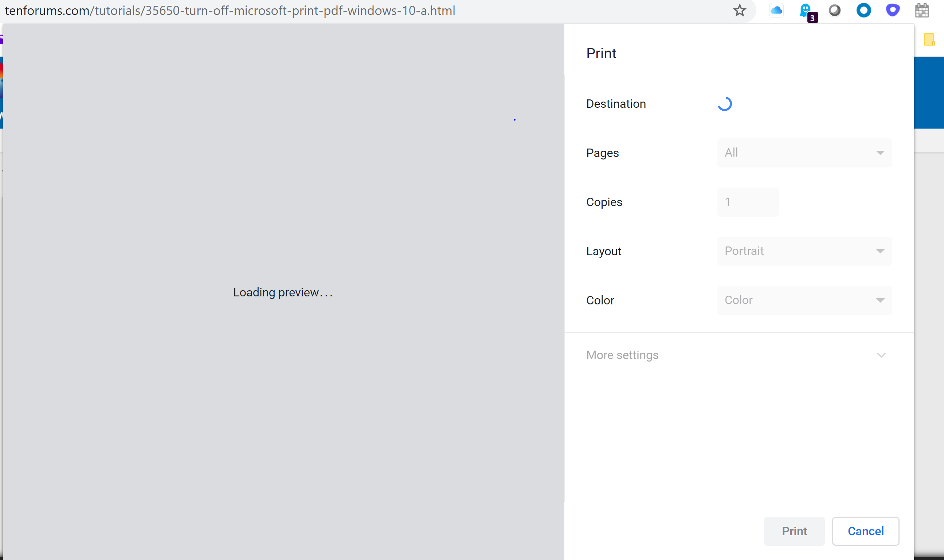Open the Pages dropdown showing All
The height and width of the screenshot is (560, 944).
click(x=804, y=153)
